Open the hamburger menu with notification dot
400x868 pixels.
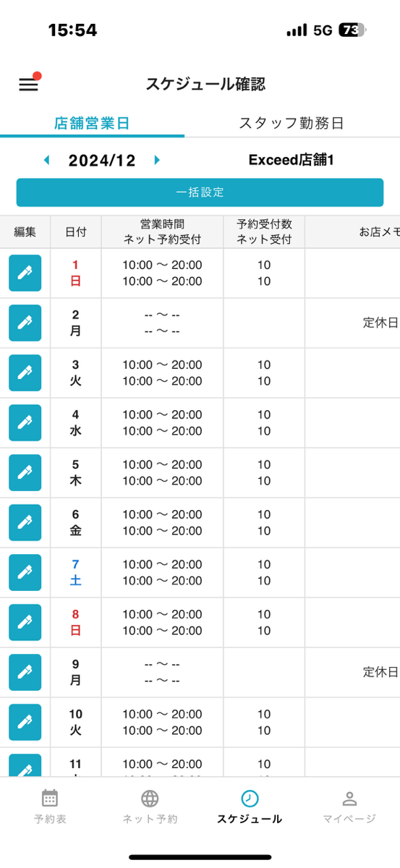[x=29, y=83]
